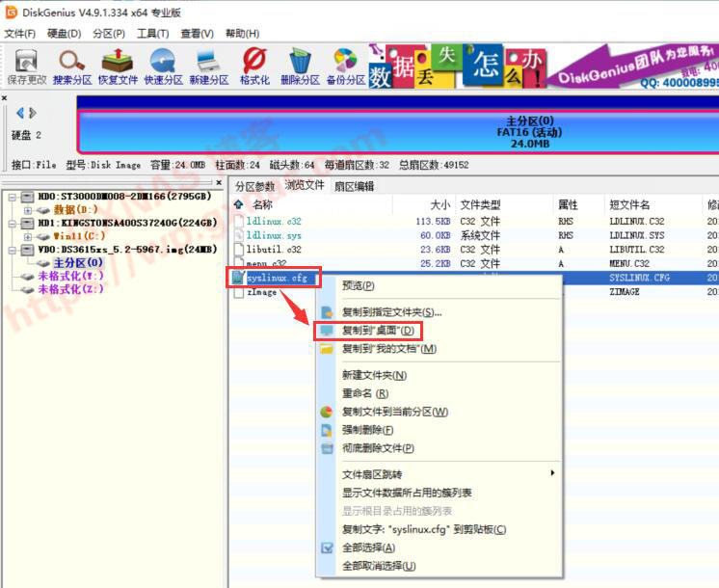
Task: Click the 删除分区 trash can icon
Action: pos(300,66)
